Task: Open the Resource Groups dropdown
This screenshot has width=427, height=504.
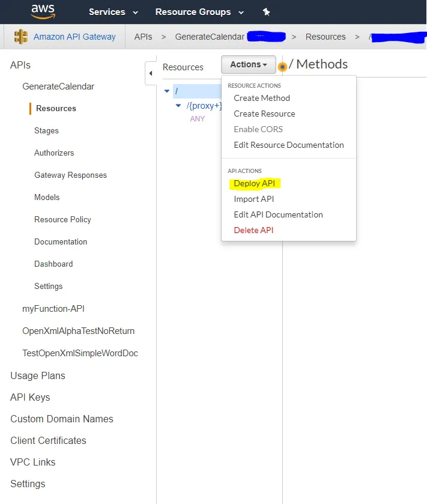Action: coord(199,12)
